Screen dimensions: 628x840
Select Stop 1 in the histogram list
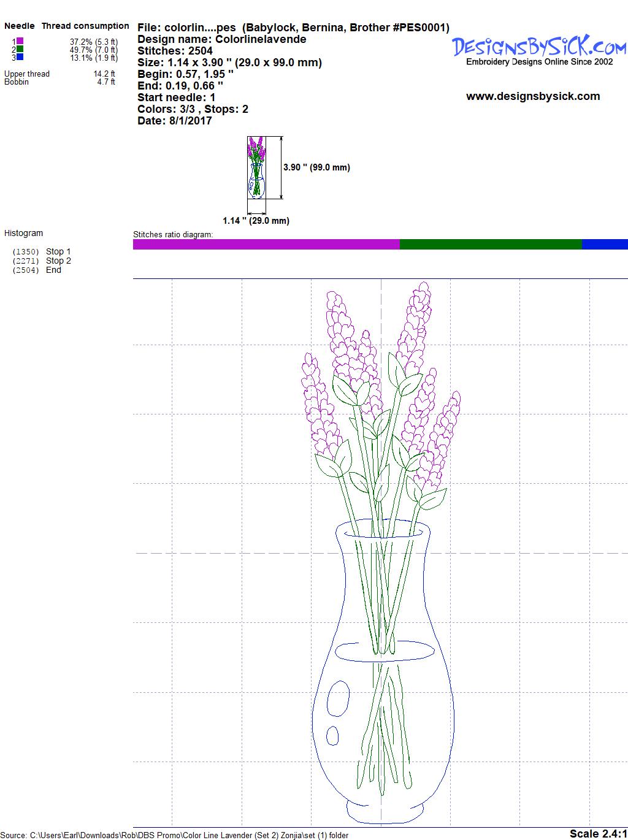pyautogui.click(x=58, y=251)
